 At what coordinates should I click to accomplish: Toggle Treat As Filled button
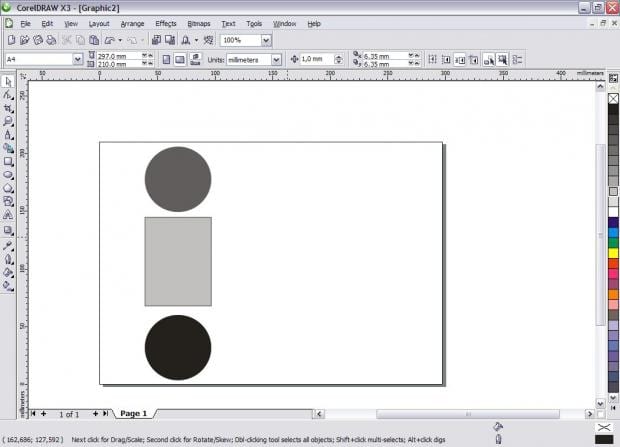503,60
